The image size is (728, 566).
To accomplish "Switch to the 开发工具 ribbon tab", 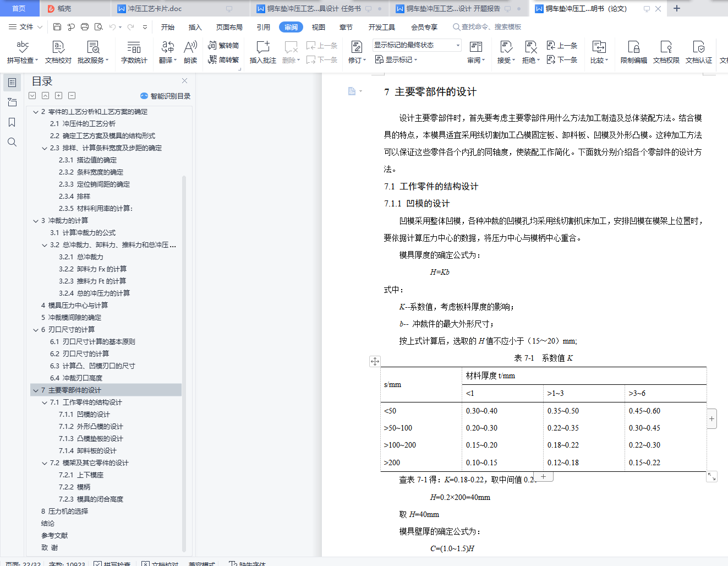I will coord(382,27).
